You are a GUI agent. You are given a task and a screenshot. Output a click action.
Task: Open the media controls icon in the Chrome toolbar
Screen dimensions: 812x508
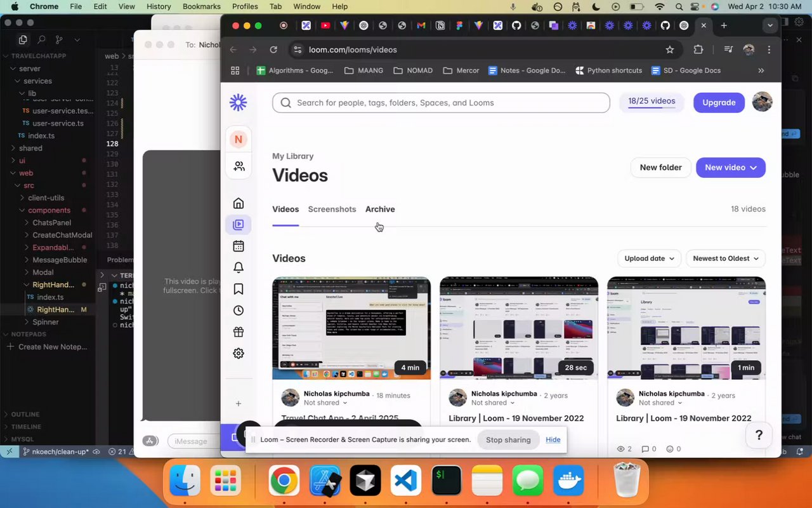point(728,50)
